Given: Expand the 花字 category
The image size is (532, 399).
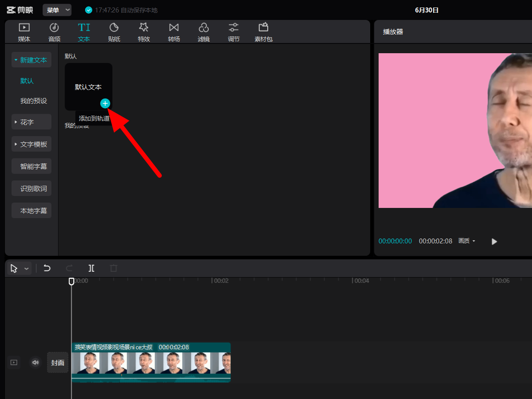Looking at the screenshot, I should [x=31, y=122].
